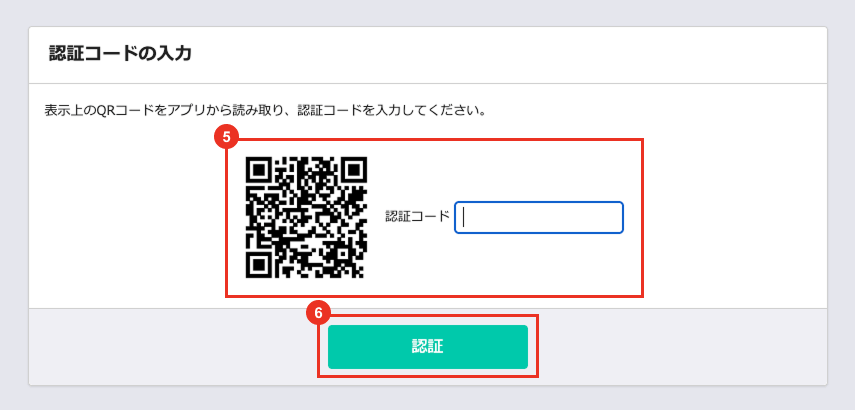Click the blinking text cursor in the code field
Image resolution: width=855 pixels, height=410 pixels.
pyautogui.click(x=464, y=218)
